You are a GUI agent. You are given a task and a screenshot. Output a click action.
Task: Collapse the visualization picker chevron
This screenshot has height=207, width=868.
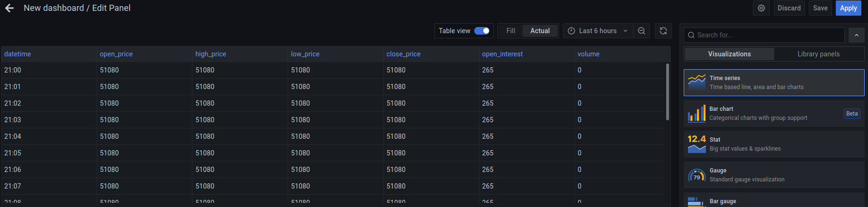pos(857,35)
